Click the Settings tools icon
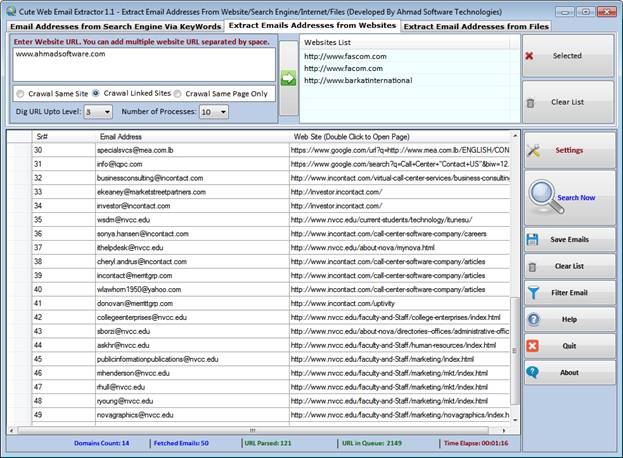623x458 pixels. click(534, 150)
